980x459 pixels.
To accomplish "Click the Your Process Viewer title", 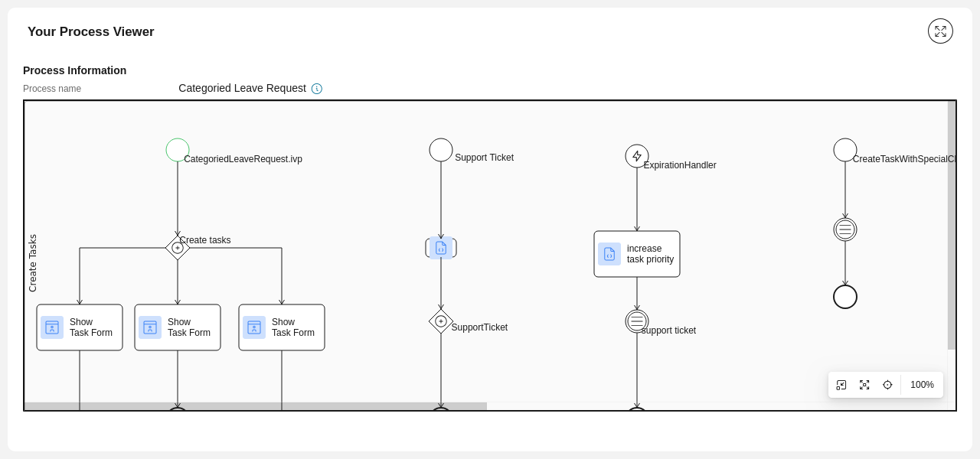I will click(91, 32).
